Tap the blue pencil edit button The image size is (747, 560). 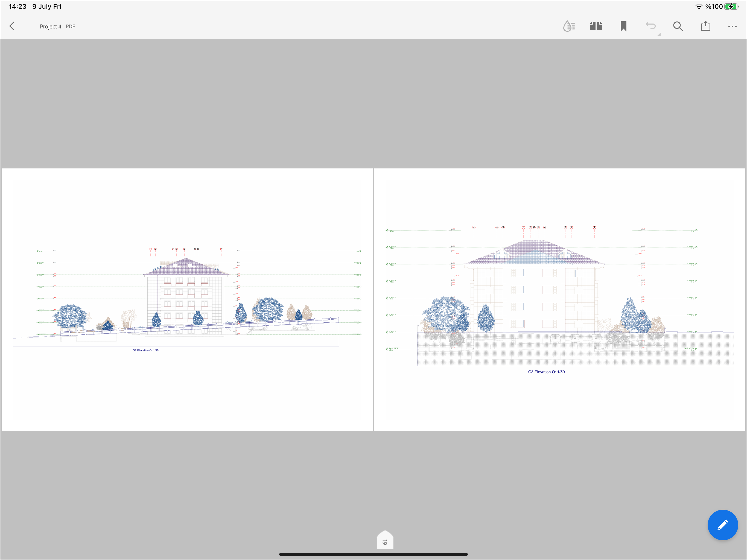click(x=722, y=525)
